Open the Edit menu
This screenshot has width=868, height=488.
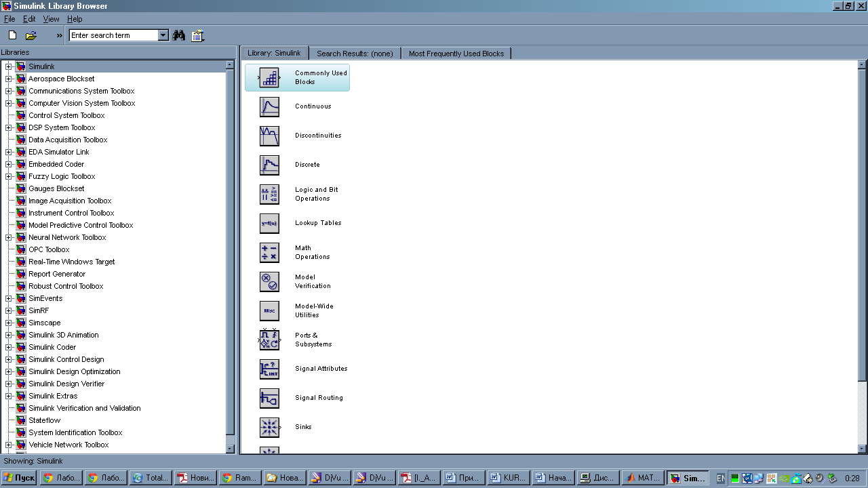29,19
